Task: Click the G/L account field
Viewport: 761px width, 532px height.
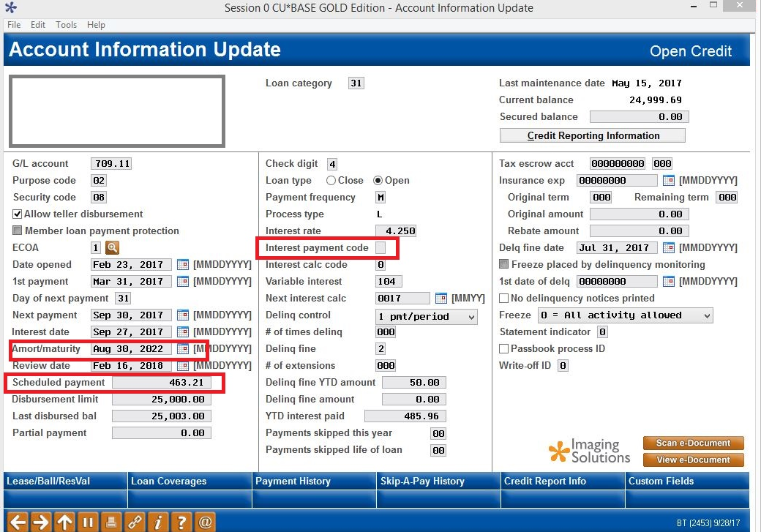Action: click(x=111, y=164)
